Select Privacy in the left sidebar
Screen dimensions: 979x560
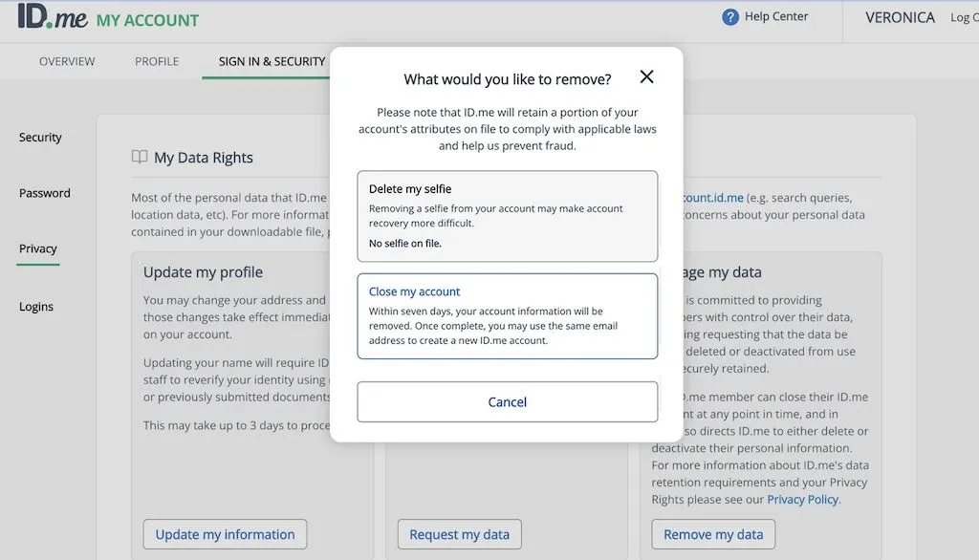[x=36, y=248]
